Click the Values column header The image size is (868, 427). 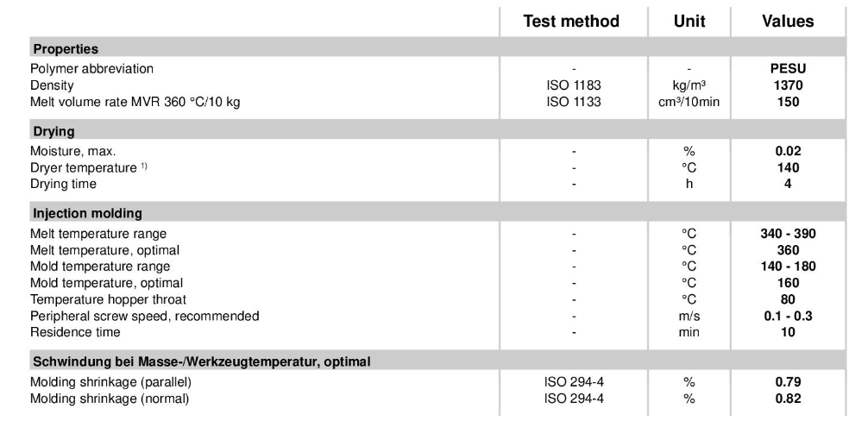pos(788,22)
